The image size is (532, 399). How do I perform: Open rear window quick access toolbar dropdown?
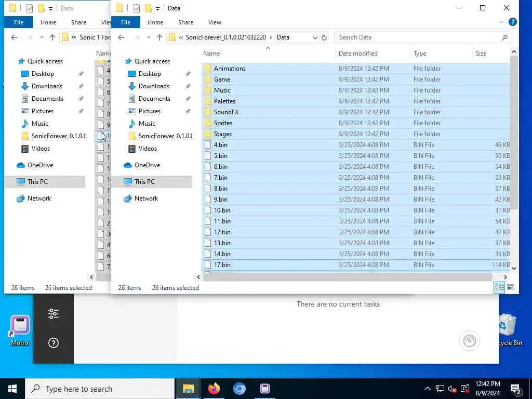pos(50,8)
